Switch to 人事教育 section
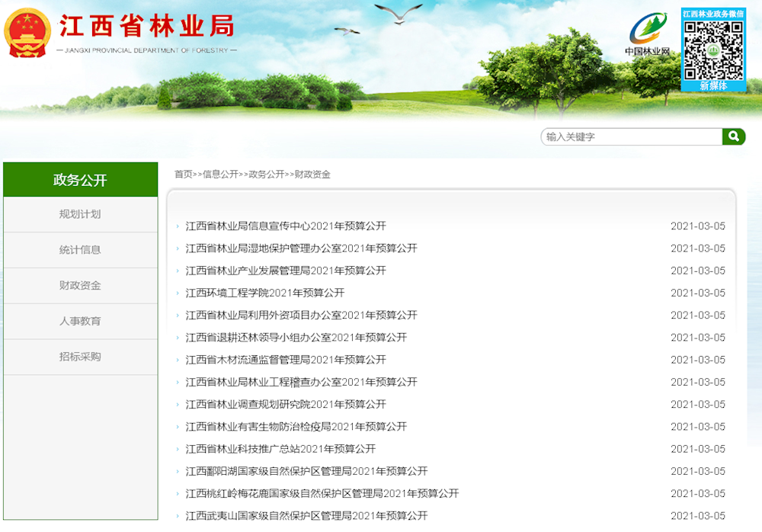 [80, 321]
